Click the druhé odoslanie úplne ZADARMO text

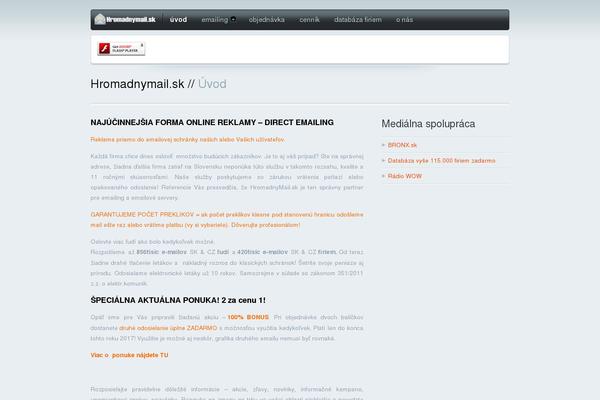coord(168,328)
